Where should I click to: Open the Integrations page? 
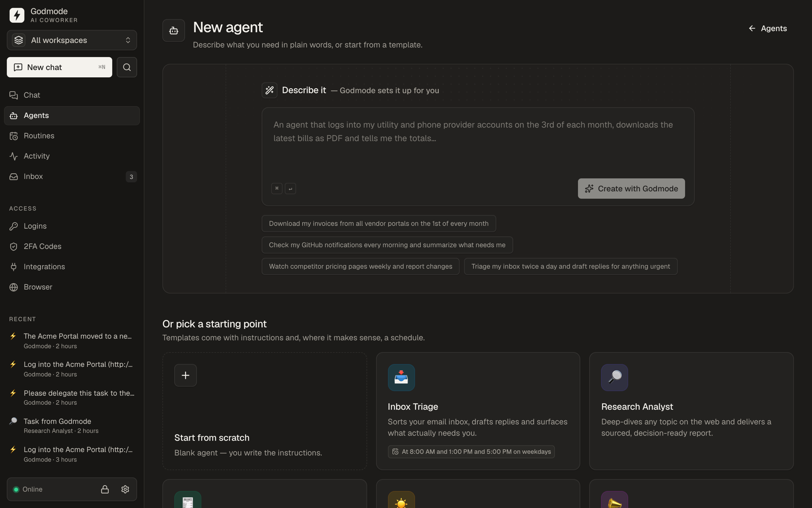(72, 267)
